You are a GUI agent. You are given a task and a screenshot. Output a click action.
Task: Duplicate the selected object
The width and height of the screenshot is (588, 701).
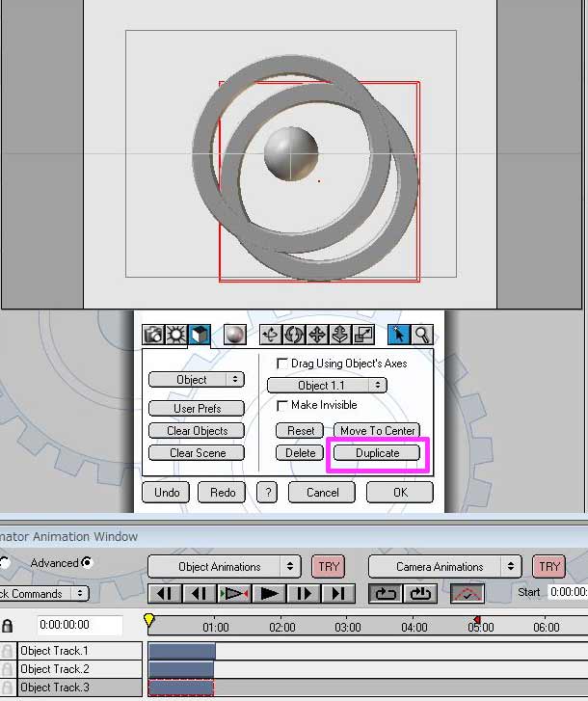[x=377, y=453]
